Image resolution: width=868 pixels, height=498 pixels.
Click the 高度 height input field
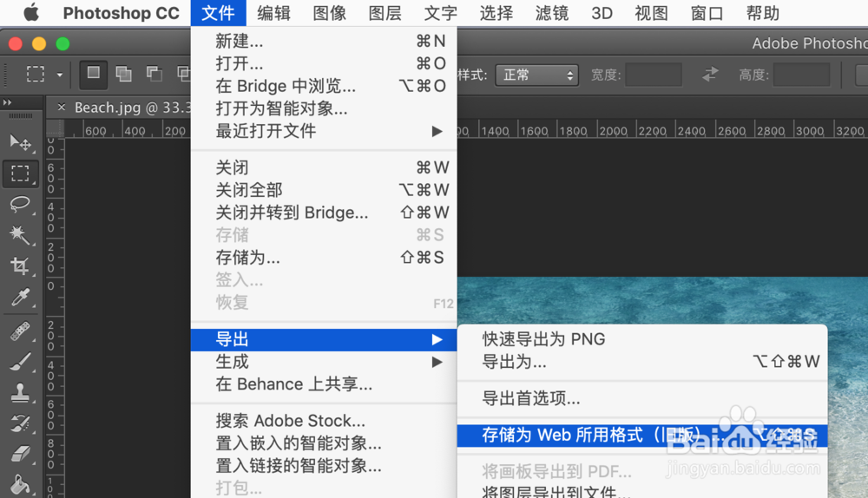tap(801, 75)
